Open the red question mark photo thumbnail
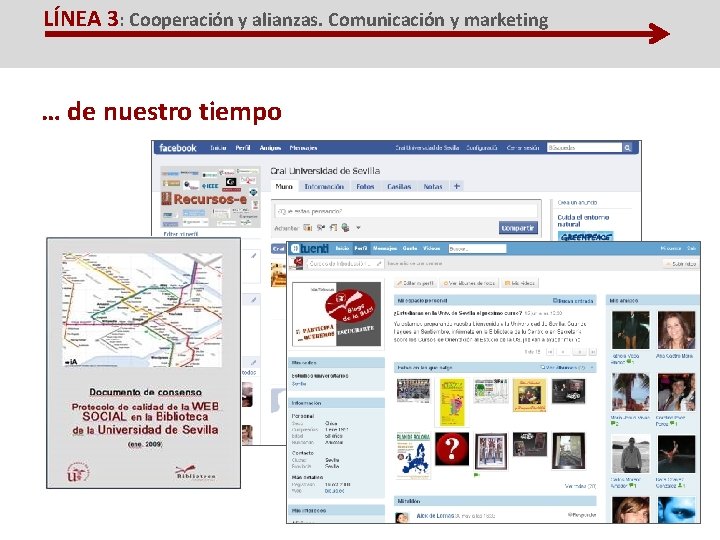 coord(452,449)
